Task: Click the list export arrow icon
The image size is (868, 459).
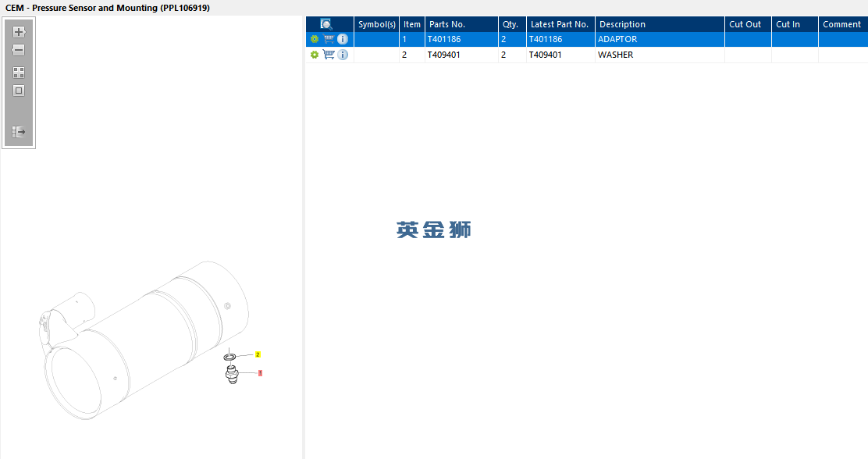Action: 19,132
